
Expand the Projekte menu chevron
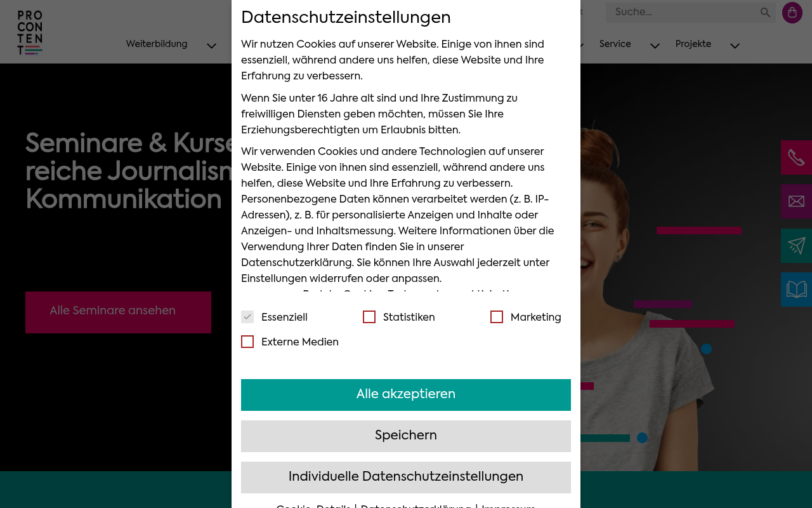(735, 46)
